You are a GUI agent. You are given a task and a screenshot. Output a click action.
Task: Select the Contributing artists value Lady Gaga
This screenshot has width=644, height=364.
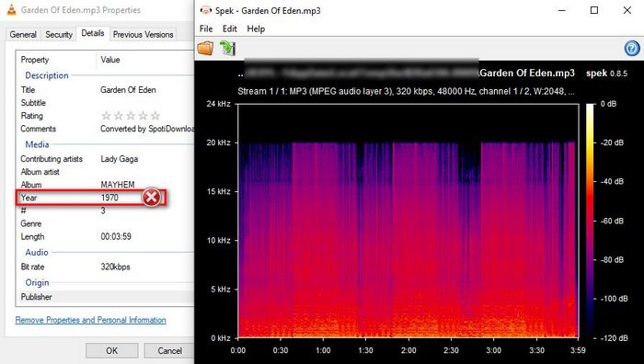point(119,159)
